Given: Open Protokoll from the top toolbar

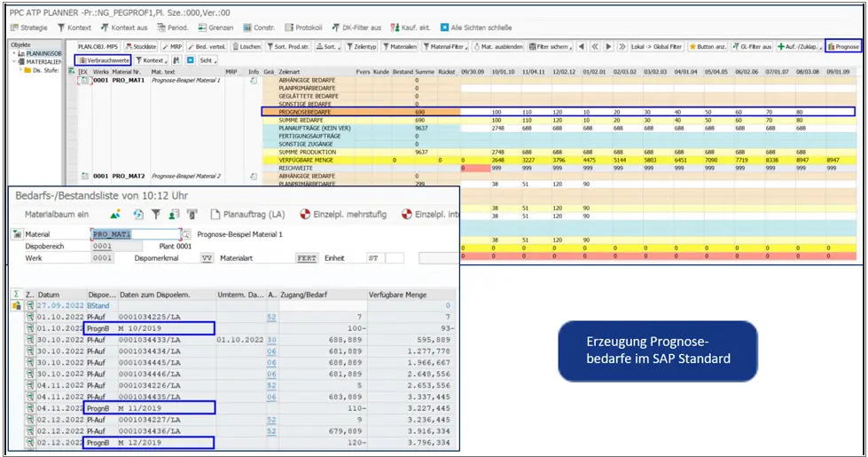Looking at the screenshot, I should (x=303, y=28).
